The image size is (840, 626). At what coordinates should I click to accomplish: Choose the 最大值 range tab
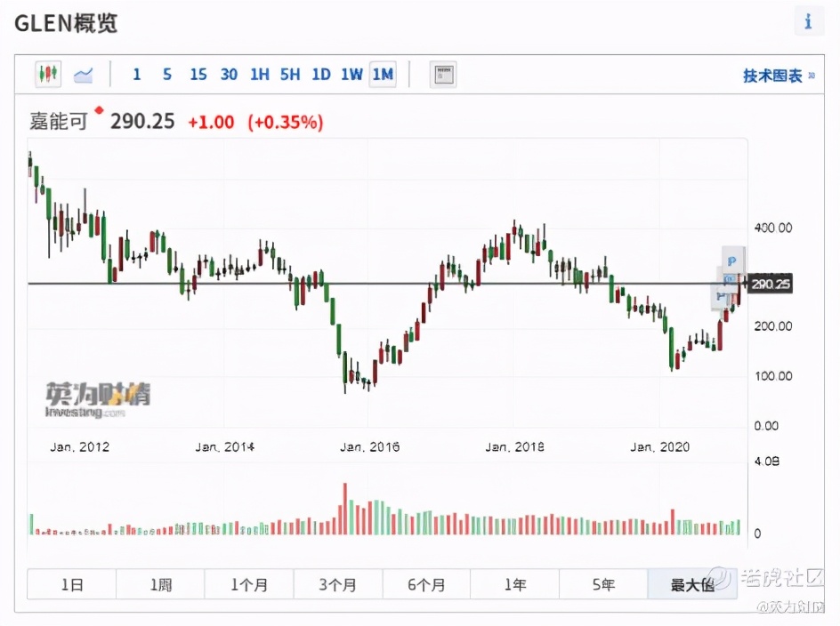point(692,584)
